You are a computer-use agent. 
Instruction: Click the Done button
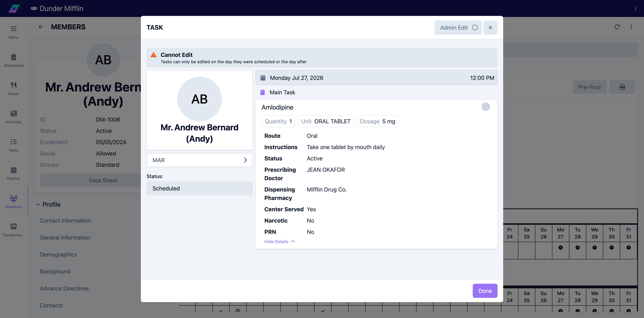click(x=485, y=291)
